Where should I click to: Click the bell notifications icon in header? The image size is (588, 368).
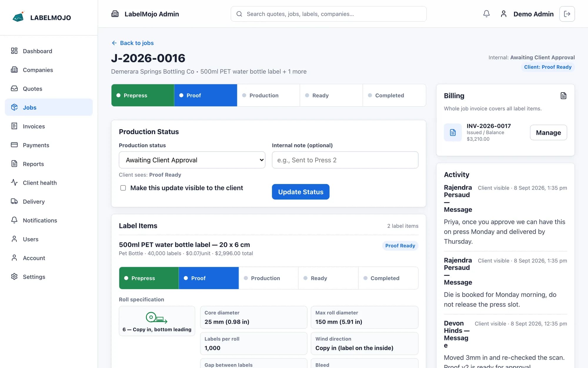[487, 14]
